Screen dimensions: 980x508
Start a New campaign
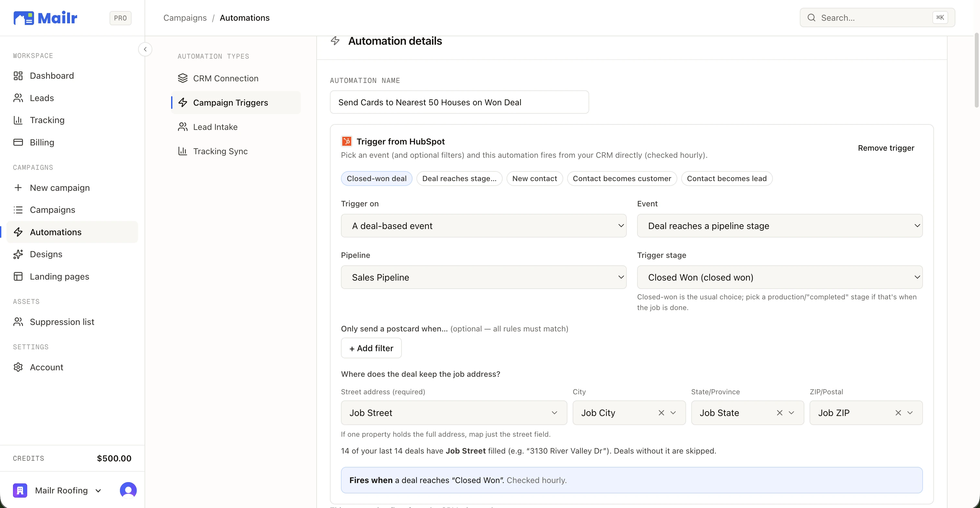pos(72,188)
